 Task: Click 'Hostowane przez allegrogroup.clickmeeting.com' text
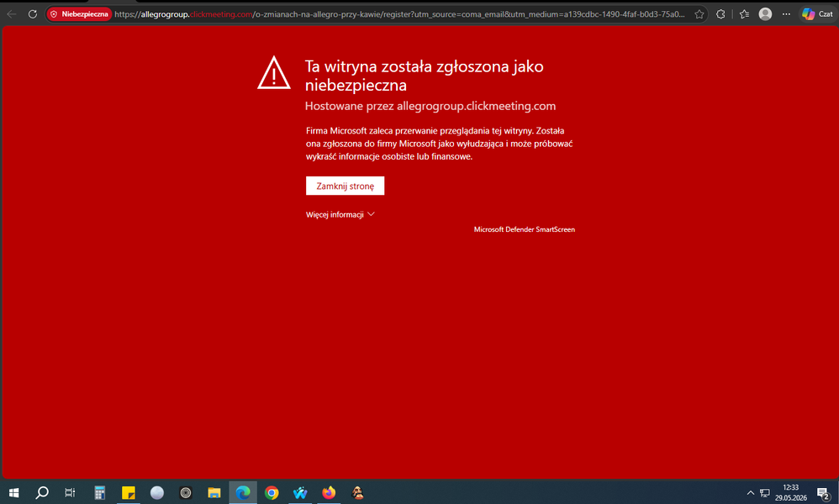430,106
